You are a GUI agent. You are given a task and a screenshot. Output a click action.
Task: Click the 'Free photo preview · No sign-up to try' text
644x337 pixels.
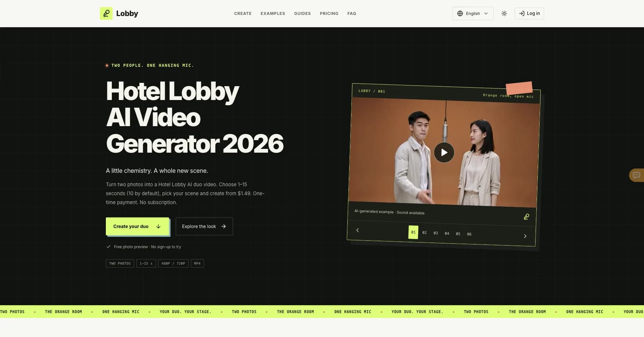pyautogui.click(x=148, y=247)
